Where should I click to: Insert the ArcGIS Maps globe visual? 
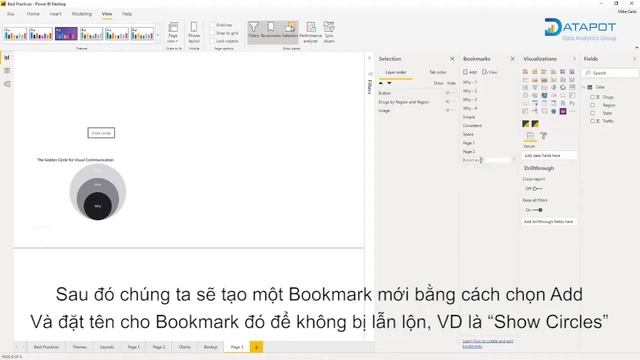[x=553, y=111]
